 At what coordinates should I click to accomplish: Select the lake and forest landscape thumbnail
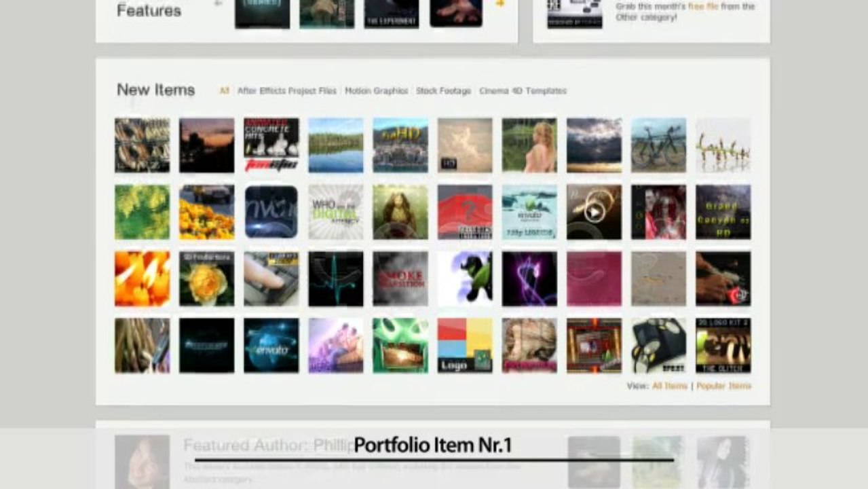(336, 145)
